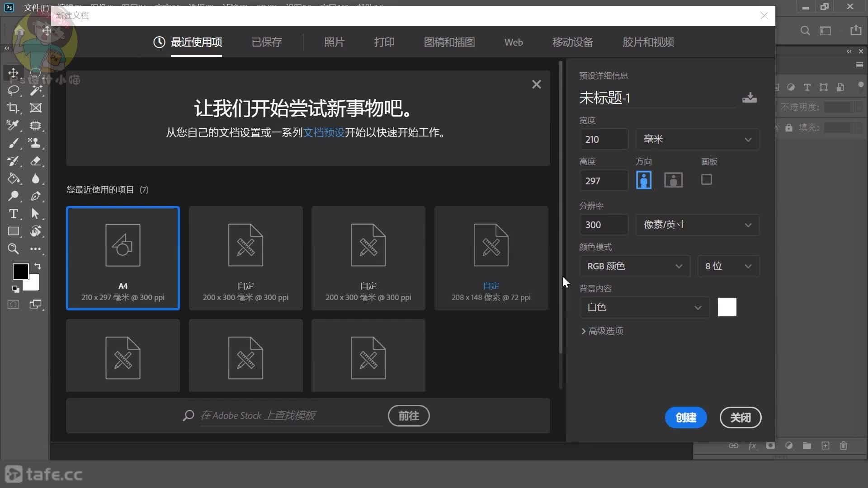Select the History Brush tool

click(x=13, y=161)
